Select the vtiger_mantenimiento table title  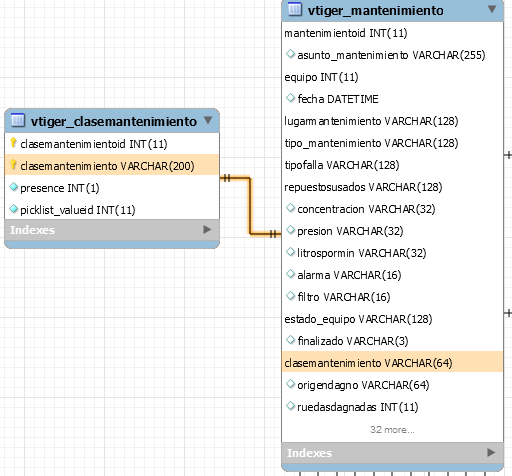pyautogui.click(x=375, y=11)
